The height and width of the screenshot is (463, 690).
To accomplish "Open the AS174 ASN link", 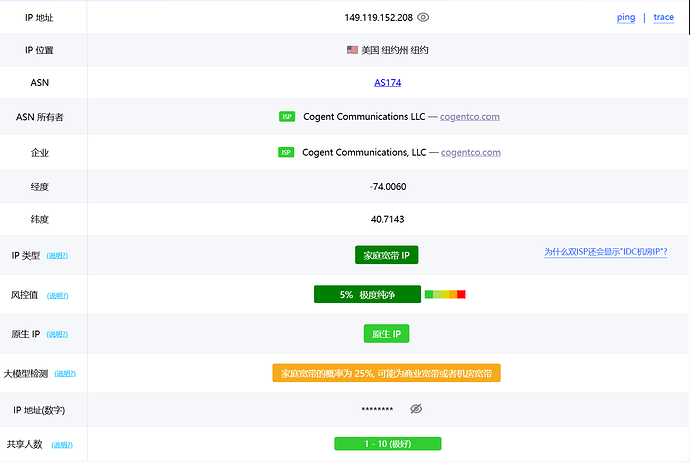I will point(387,82).
